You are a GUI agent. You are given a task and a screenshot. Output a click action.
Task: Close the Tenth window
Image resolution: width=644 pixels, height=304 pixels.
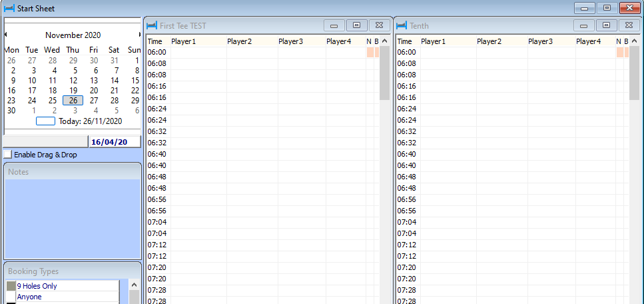coord(629,25)
